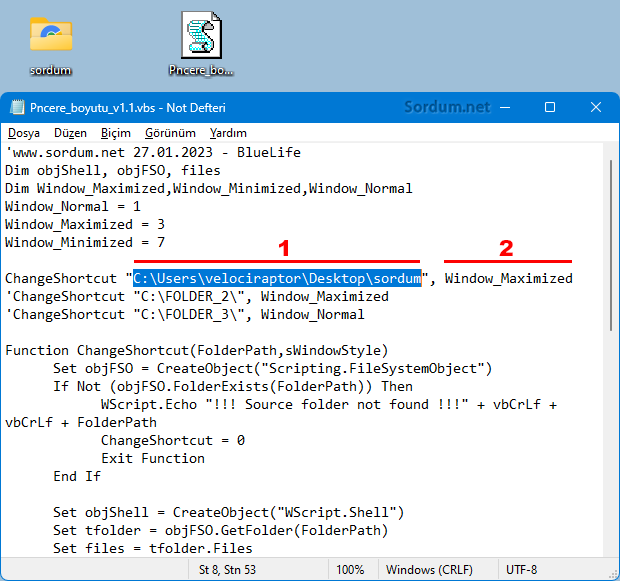Screen dimensions: 620x581
Task: Click the wrapped line vbCrLf + FolderPath
Action: [81, 422]
